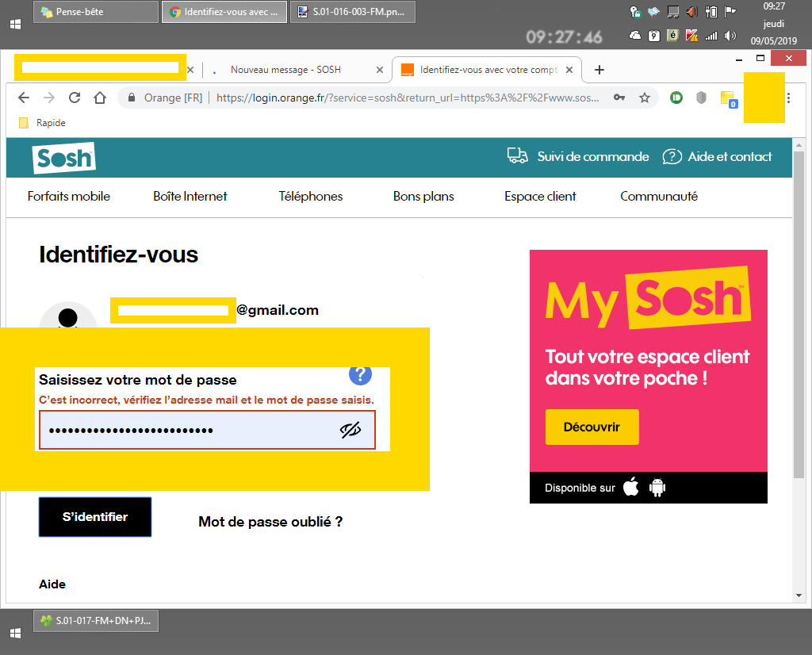Bookmark this page with the star
Image resolution: width=812 pixels, height=655 pixels.
click(644, 98)
